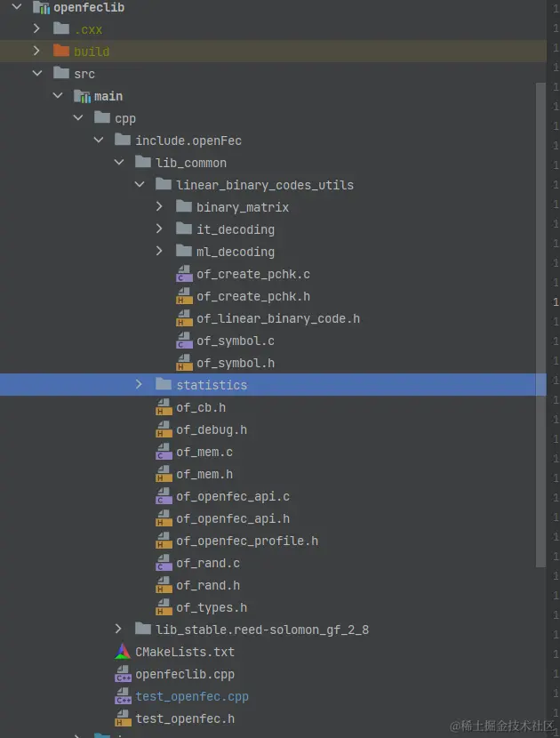Click the project tree vertical scrollbar
This screenshot has width=560, height=738.
click(x=540, y=325)
